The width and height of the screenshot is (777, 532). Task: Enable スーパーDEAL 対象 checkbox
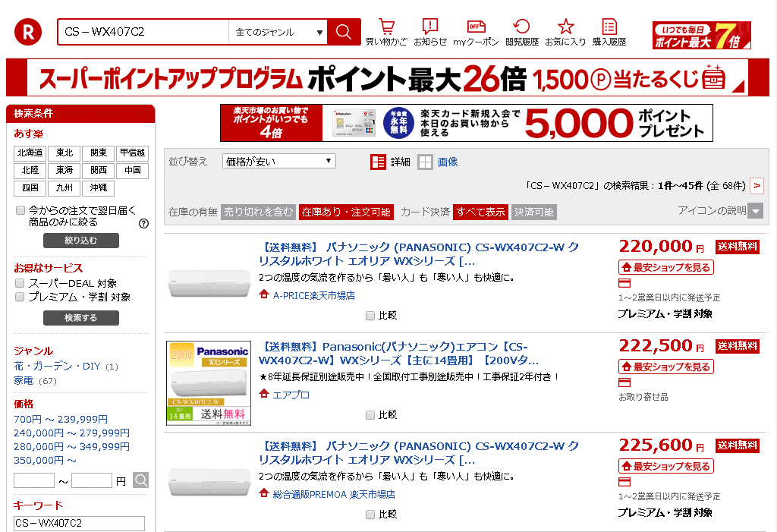(20, 283)
